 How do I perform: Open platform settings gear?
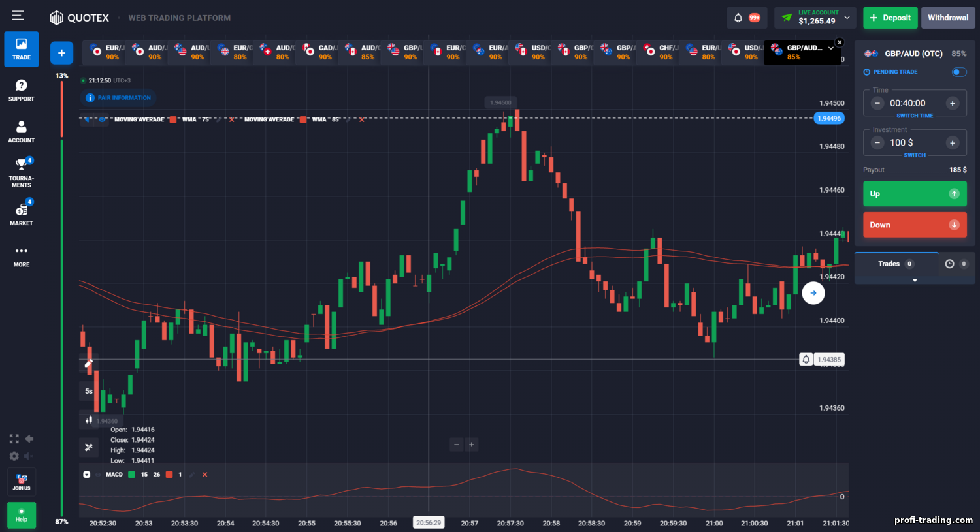[14, 456]
